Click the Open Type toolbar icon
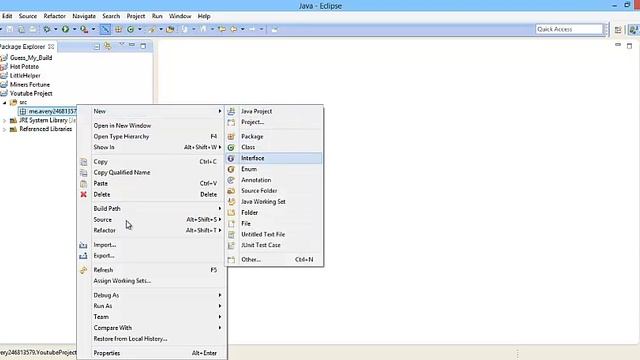Viewport: 640px width, 360px height. [170, 29]
